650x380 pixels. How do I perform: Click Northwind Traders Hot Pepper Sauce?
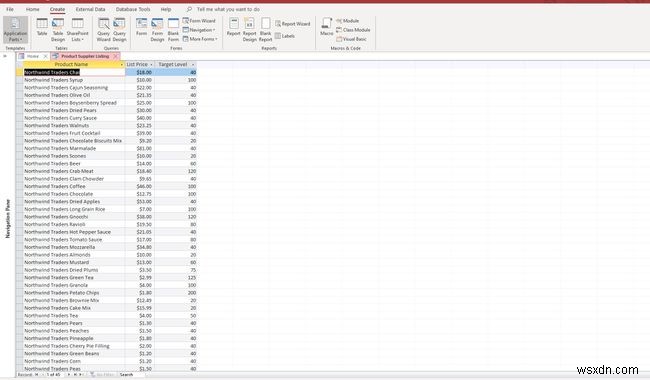point(74,232)
